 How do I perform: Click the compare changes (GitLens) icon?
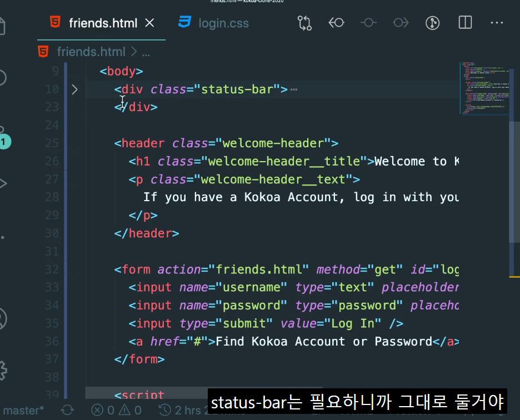[304, 23]
